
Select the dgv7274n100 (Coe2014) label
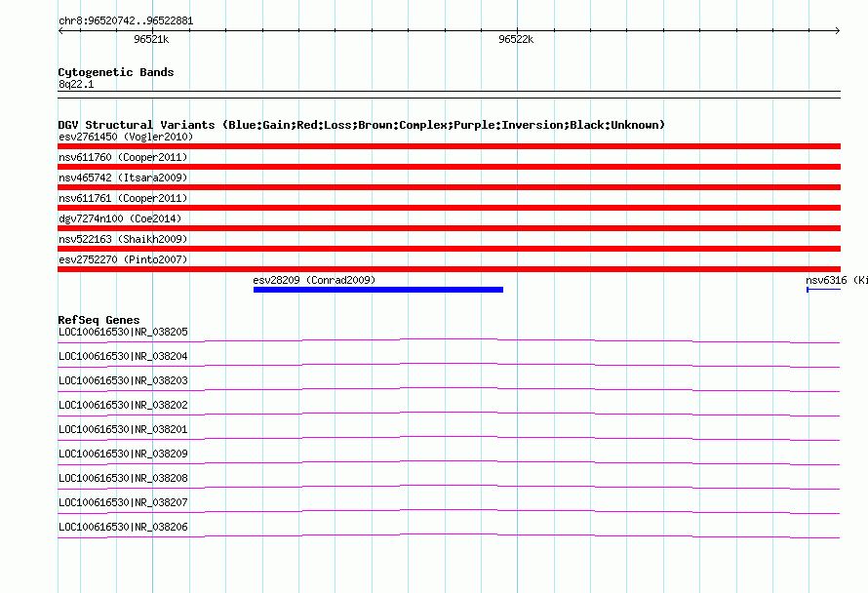120,218
